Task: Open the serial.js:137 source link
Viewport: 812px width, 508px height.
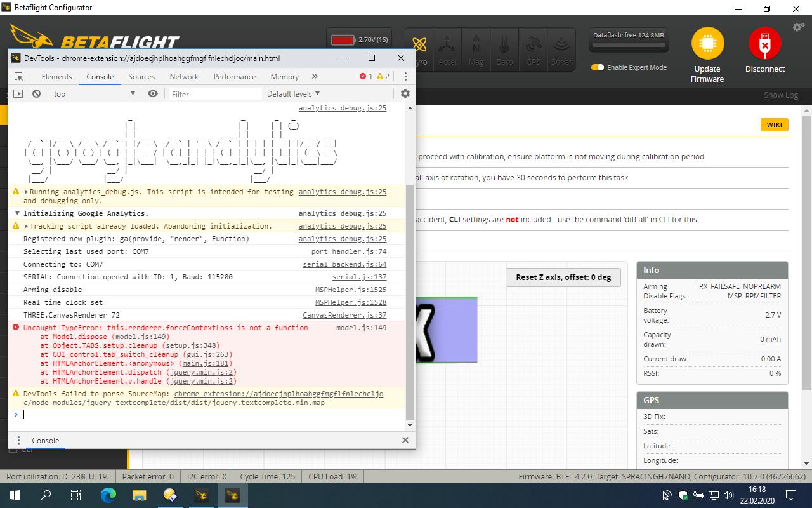Action: (x=359, y=277)
